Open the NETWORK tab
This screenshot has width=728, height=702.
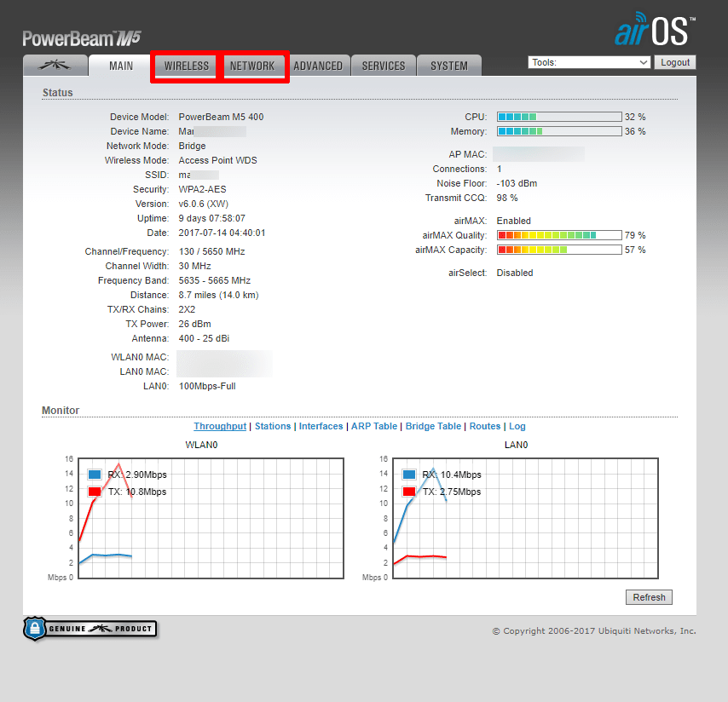(x=252, y=66)
